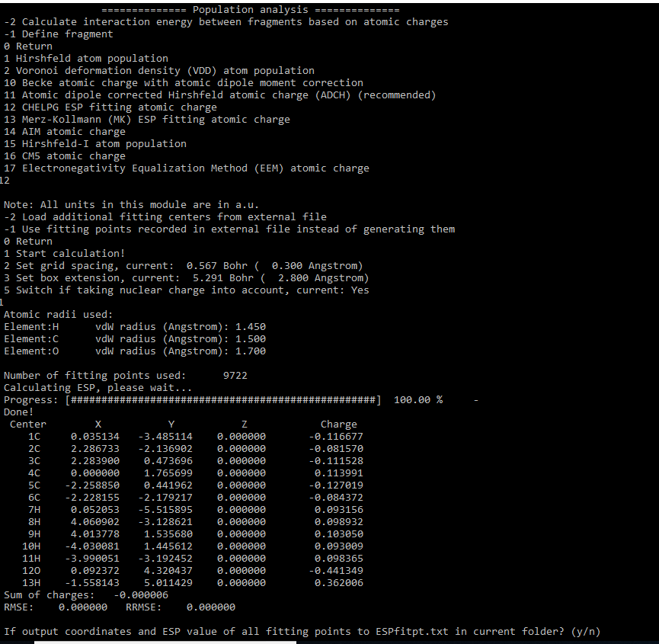Click the charge 0.113991 for atom 4C

[x=339, y=473]
